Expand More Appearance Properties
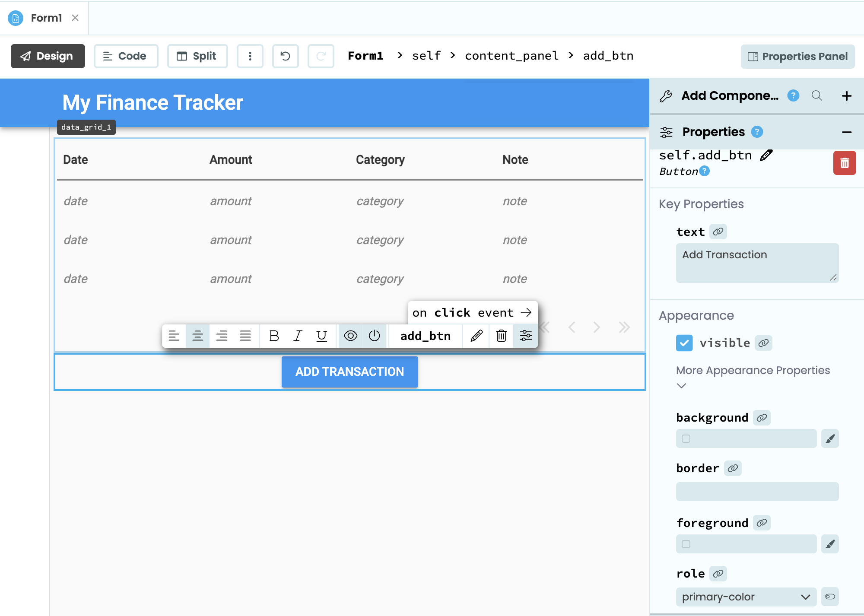Image resolution: width=864 pixels, height=616 pixels. (753, 377)
